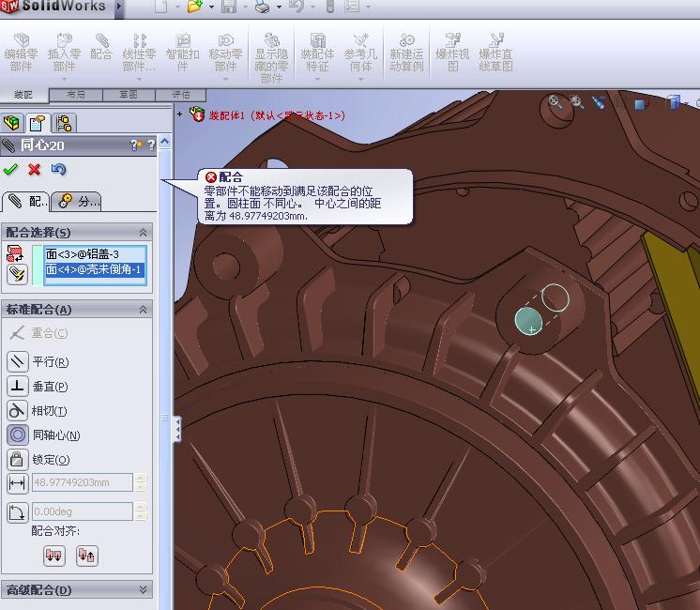The height and width of the screenshot is (610, 700).
Task: Click 爆炸直线草图 (Explode Line Sketch) tool
Action: [496, 53]
